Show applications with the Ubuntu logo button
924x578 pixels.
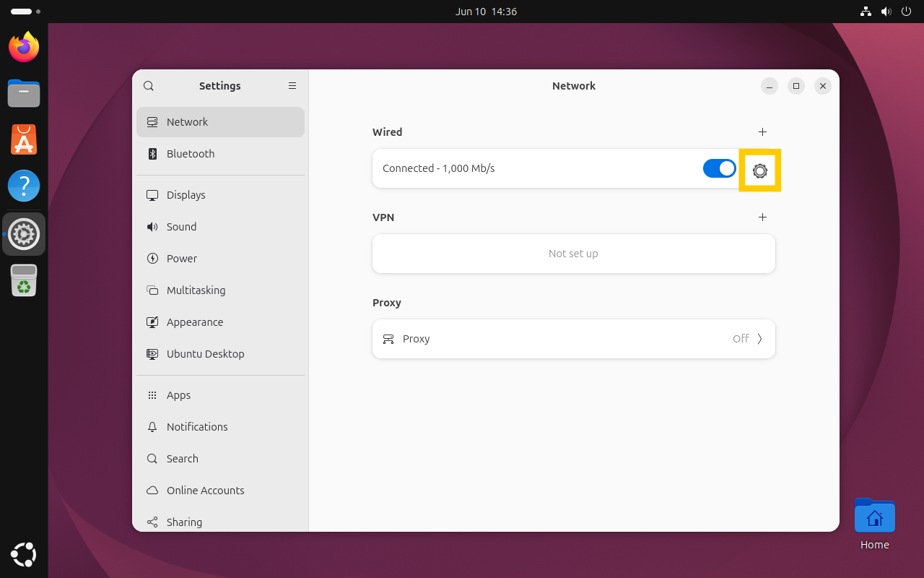pos(24,555)
